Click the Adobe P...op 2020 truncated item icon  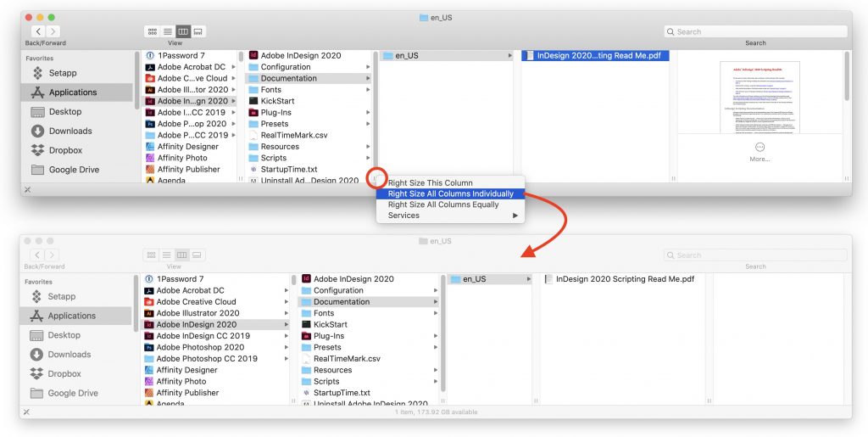pos(149,124)
